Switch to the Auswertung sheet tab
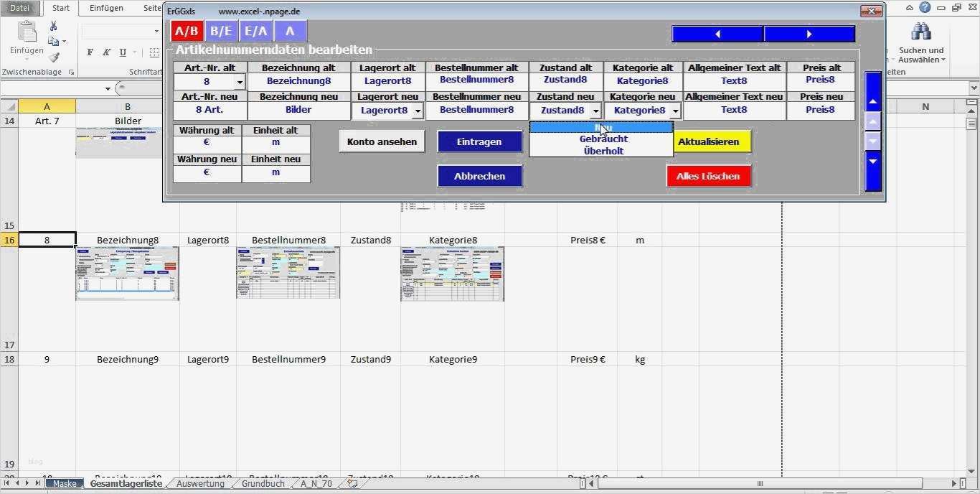 [x=200, y=483]
